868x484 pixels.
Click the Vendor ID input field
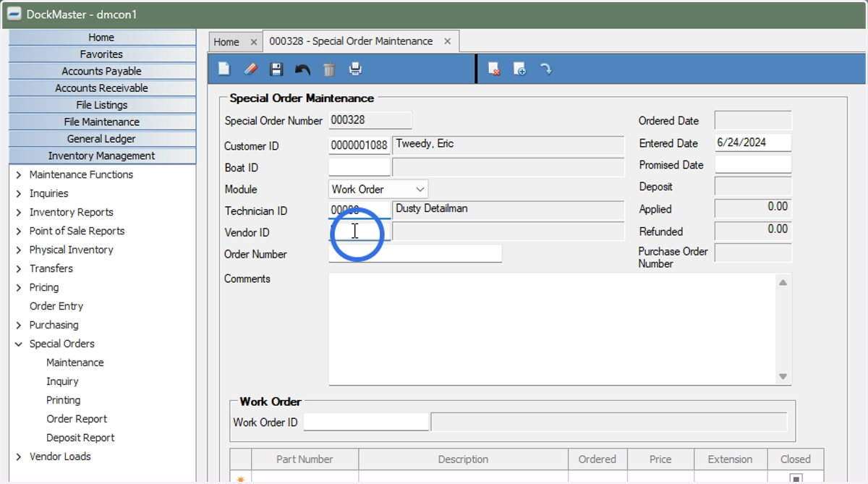[x=359, y=232]
